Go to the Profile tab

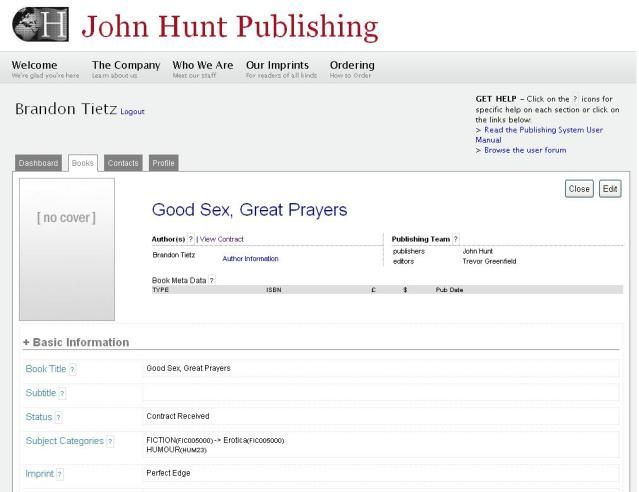tap(163, 163)
